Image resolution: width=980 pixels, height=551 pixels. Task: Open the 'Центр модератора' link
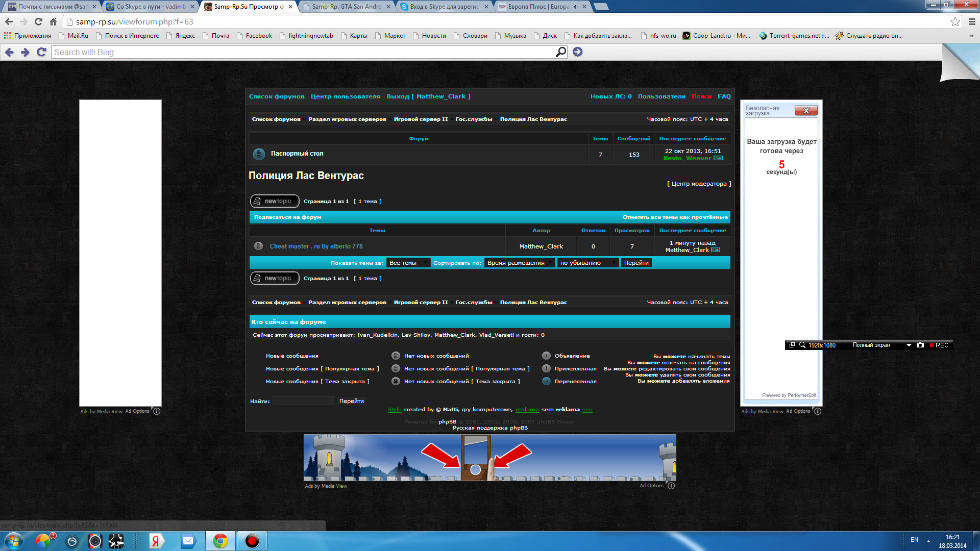point(699,184)
